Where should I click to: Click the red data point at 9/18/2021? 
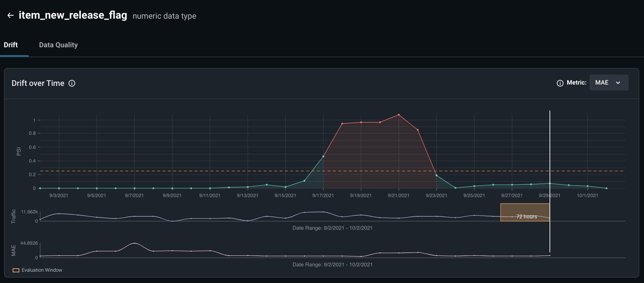point(342,124)
